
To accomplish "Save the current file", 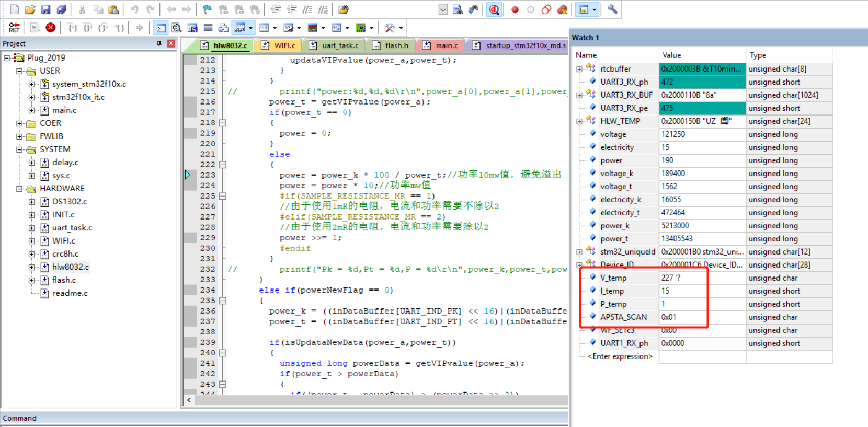I will coord(45,9).
